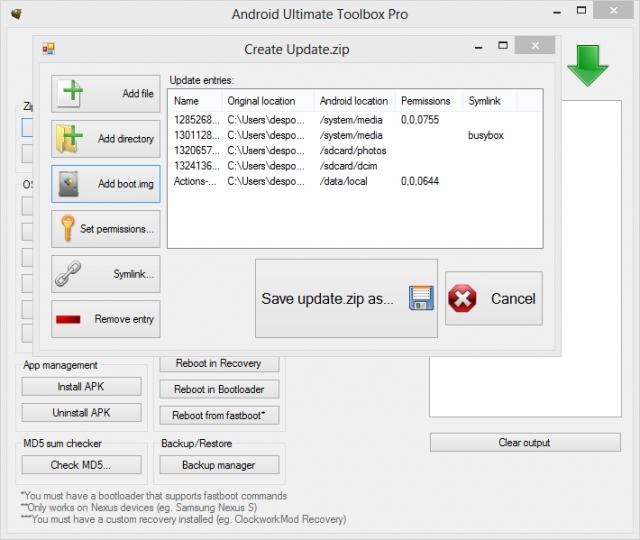Minimize the Create Update.zip dialog

click(x=479, y=47)
